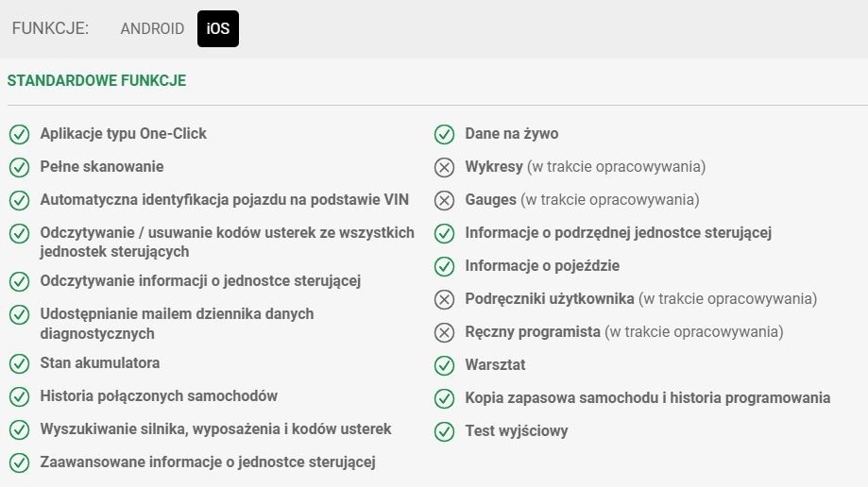868x487 pixels.
Task: Click Zaawansowane informacje o jednostce sterującej
Action: coord(208,462)
